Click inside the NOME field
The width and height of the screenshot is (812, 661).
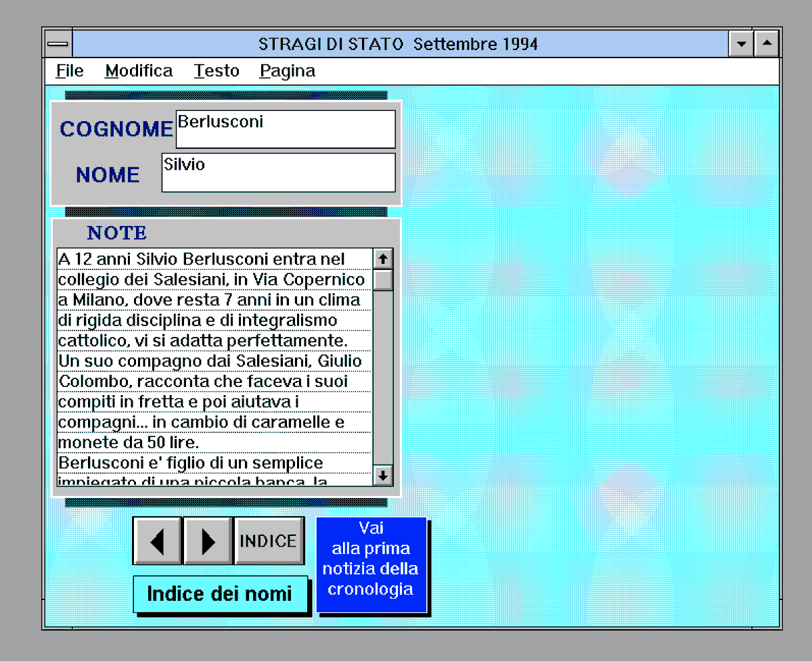click(x=277, y=173)
